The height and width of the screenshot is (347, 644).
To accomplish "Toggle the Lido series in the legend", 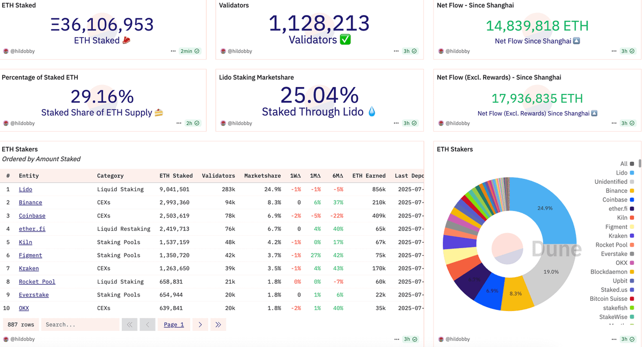I will coord(625,173).
